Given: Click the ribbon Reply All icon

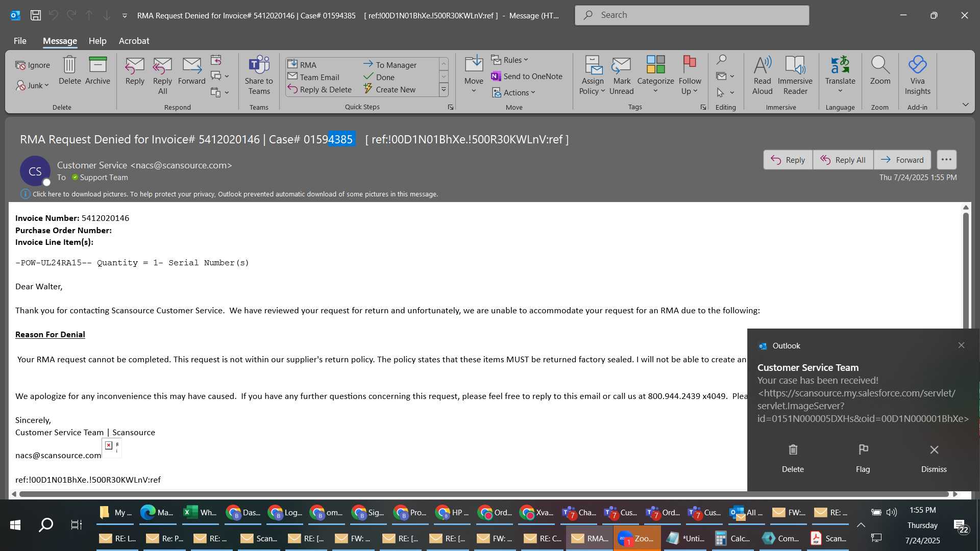Looking at the screenshot, I should 162,76.
